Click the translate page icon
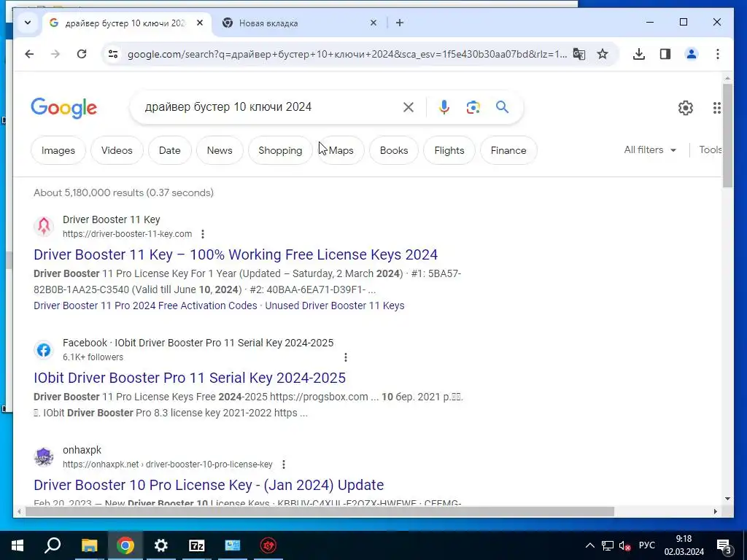This screenshot has width=747, height=560. tap(578, 54)
